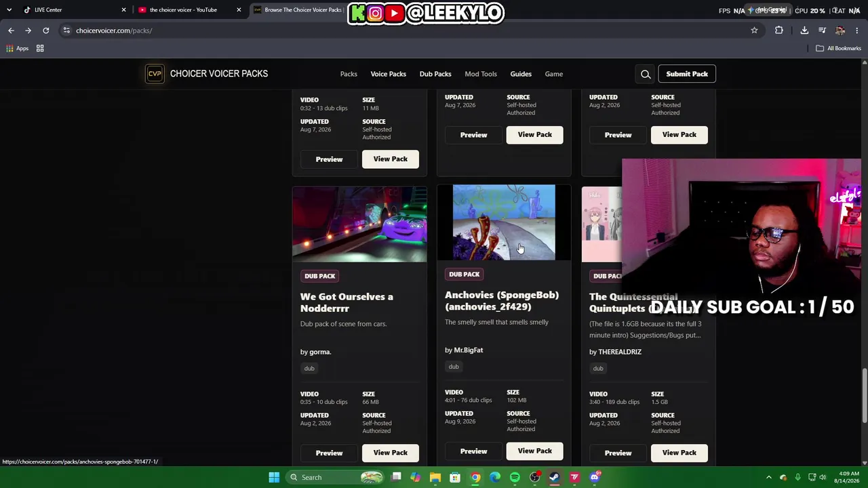The width and height of the screenshot is (868, 488).
Task: Open OBS Studio from the taskbar
Action: pyautogui.click(x=535, y=477)
